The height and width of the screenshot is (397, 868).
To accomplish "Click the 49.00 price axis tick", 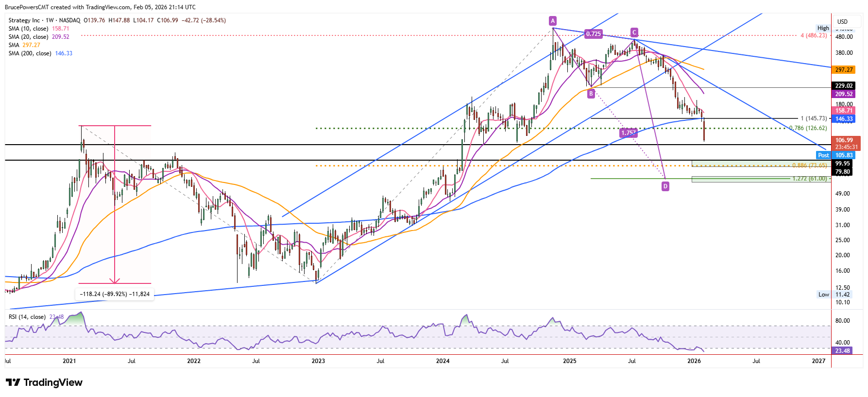I will point(842,194).
